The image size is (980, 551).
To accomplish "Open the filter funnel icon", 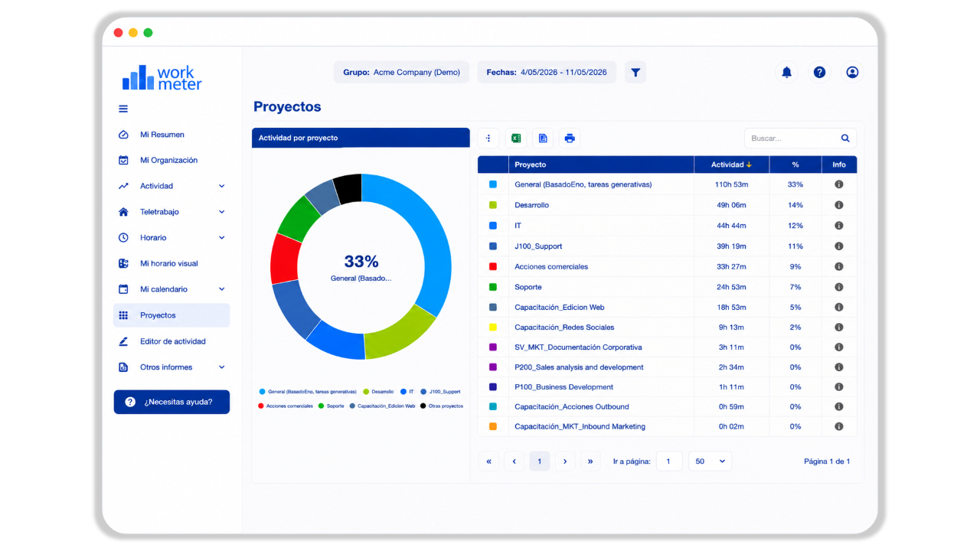I will pyautogui.click(x=635, y=73).
